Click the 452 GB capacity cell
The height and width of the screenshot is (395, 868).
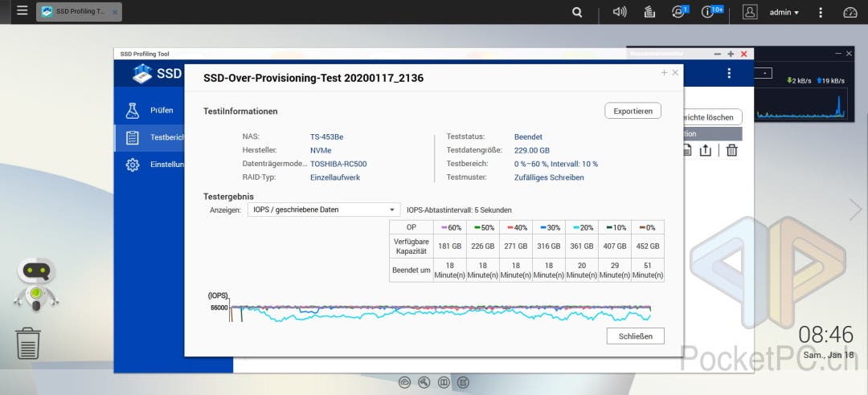click(649, 246)
